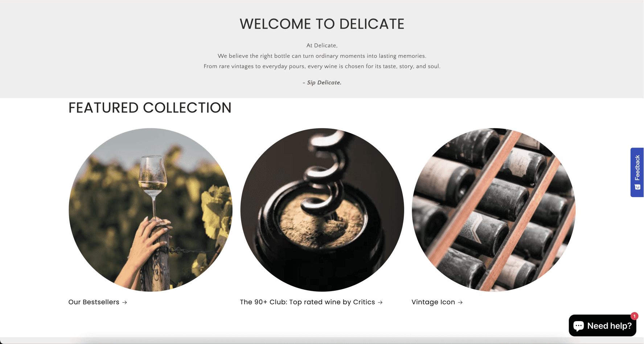The width and height of the screenshot is (644, 344).
Task: Click the Welcome to Delicate heading
Action: [322, 24]
